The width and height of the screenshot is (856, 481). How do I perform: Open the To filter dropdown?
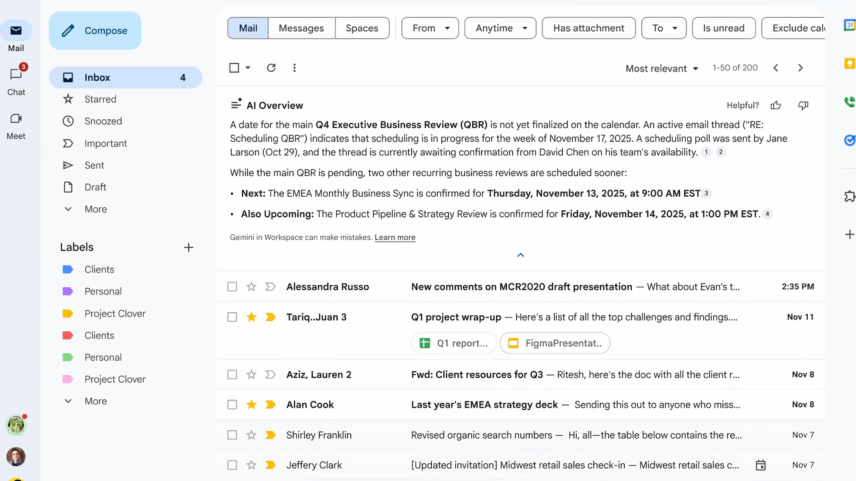point(663,28)
